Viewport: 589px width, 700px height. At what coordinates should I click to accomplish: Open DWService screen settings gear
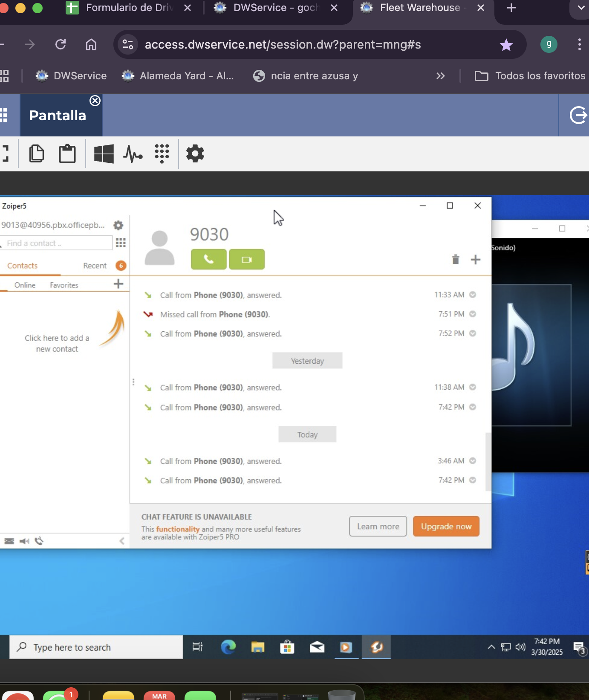pos(195,153)
